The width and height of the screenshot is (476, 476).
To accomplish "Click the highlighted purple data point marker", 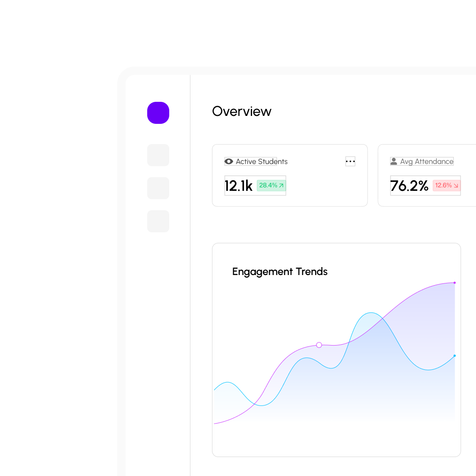I will point(319,345).
